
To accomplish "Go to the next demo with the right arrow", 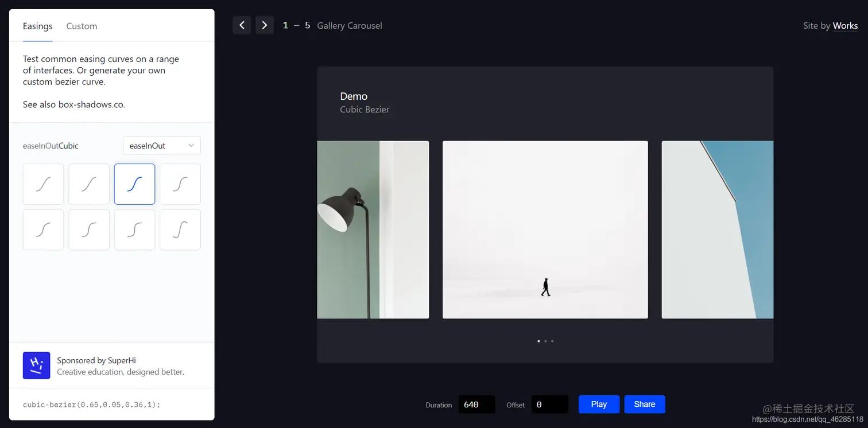I will (265, 25).
